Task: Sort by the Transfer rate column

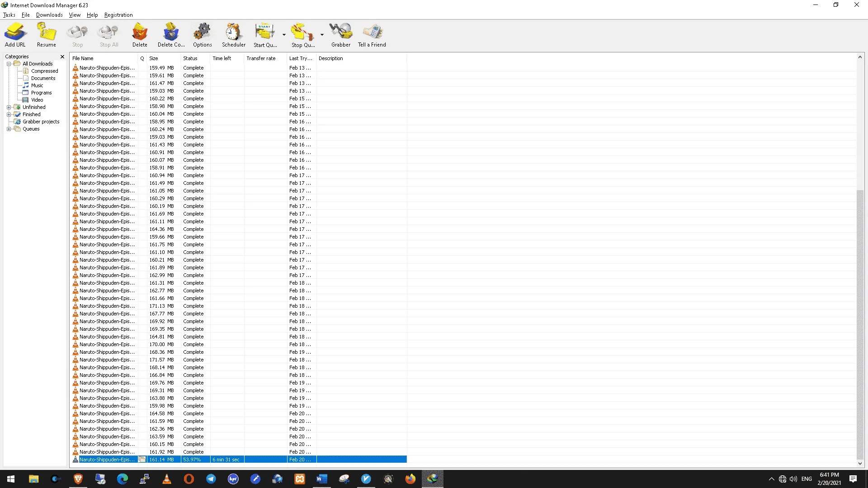Action: pos(265,58)
